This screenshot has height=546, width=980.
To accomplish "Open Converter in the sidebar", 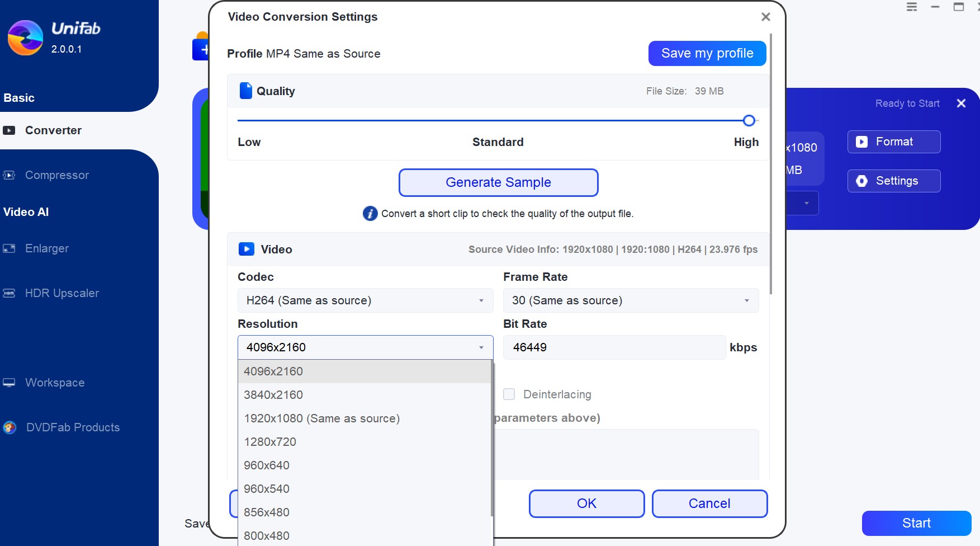I will point(53,130).
